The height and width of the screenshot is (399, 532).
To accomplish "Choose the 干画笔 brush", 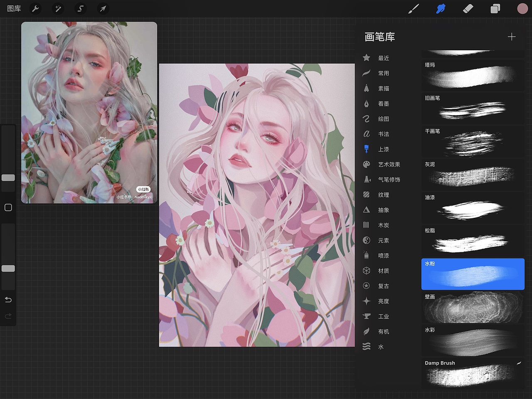I will coord(473,141).
